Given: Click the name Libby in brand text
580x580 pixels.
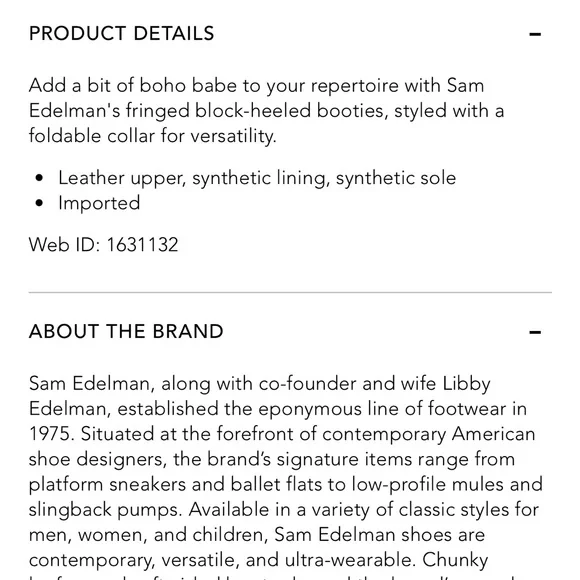Looking at the screenshot, I should [466, 384].
